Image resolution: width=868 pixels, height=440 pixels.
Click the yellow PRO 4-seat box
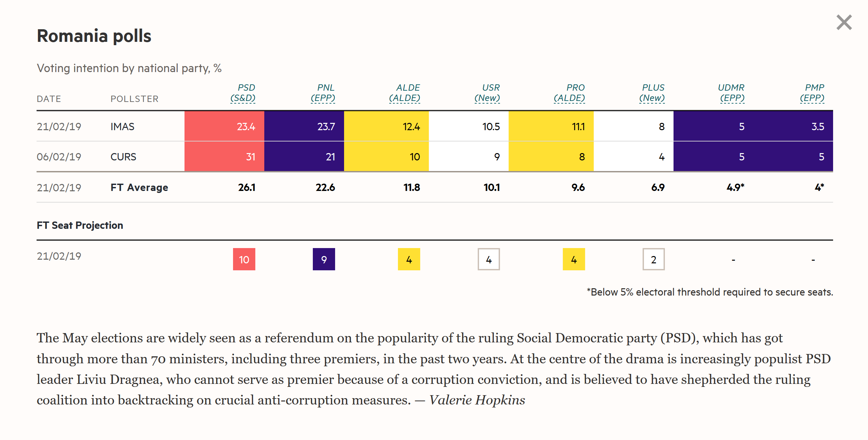[573, 259]
